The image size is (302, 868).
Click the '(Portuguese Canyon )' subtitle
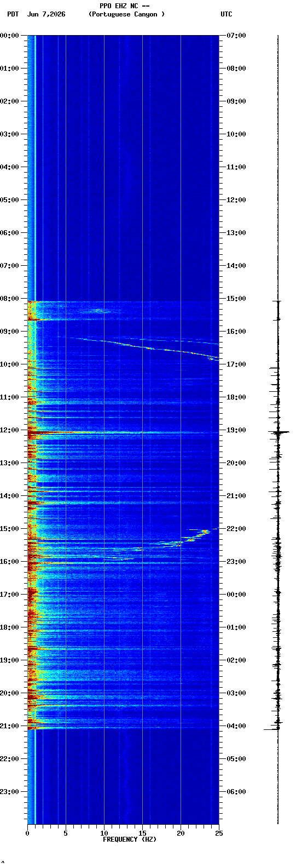[126, 14]
